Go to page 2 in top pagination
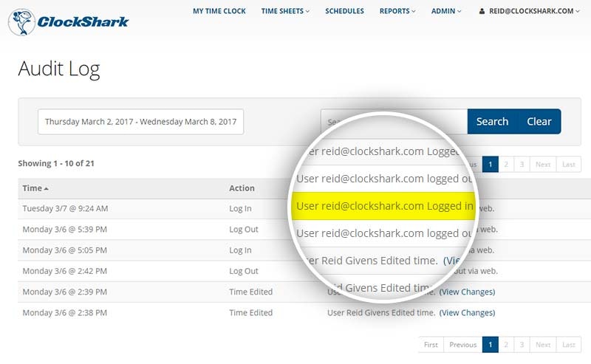Viewport: 591px width, 364px height. pos(506,165)
